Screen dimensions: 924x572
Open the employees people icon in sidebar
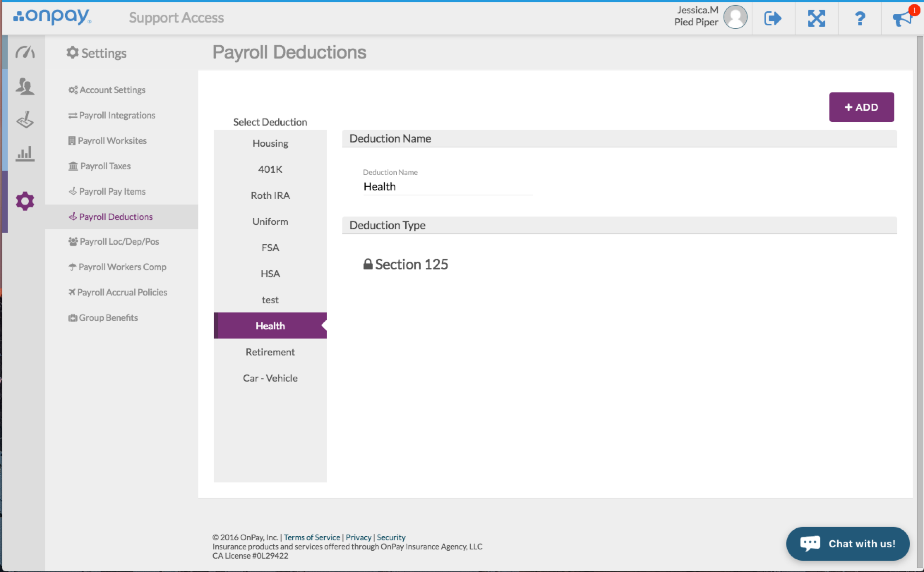[25, 86]
